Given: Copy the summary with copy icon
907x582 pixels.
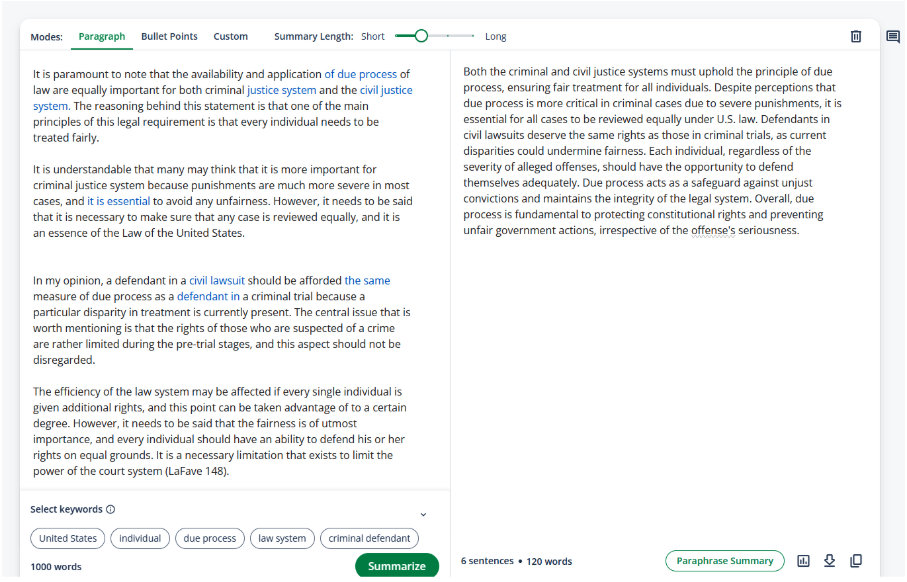Looking at the screenshot, I should (x=856, y=561).
